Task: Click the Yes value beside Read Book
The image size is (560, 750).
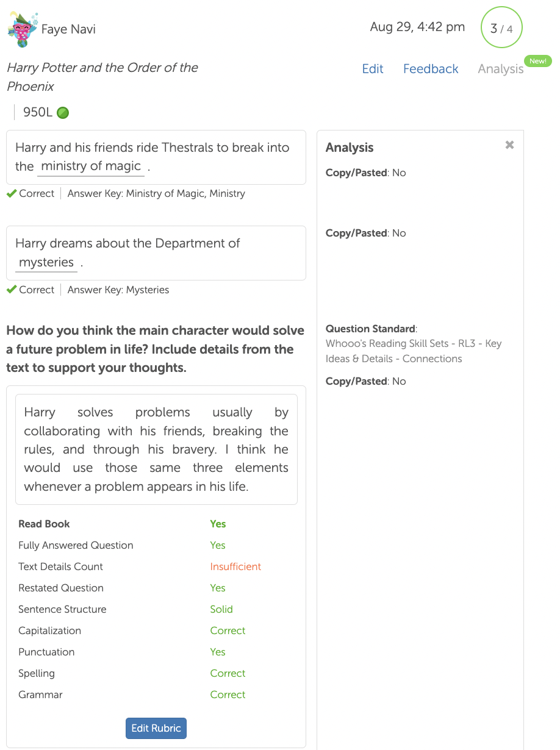Action: click(x=218, y=524)
